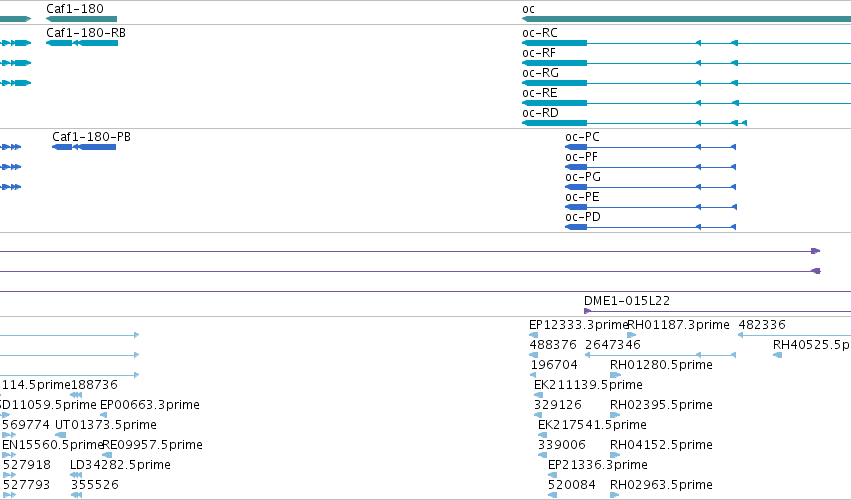The height and width of the screenshot is (500, 851).
Task: Select the Caf1-180 gene bar
Action: (x=81, y=19)
